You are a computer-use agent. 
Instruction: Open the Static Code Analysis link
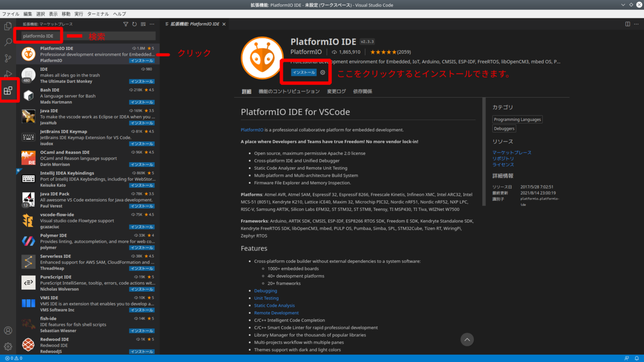(x=275, y=306)
